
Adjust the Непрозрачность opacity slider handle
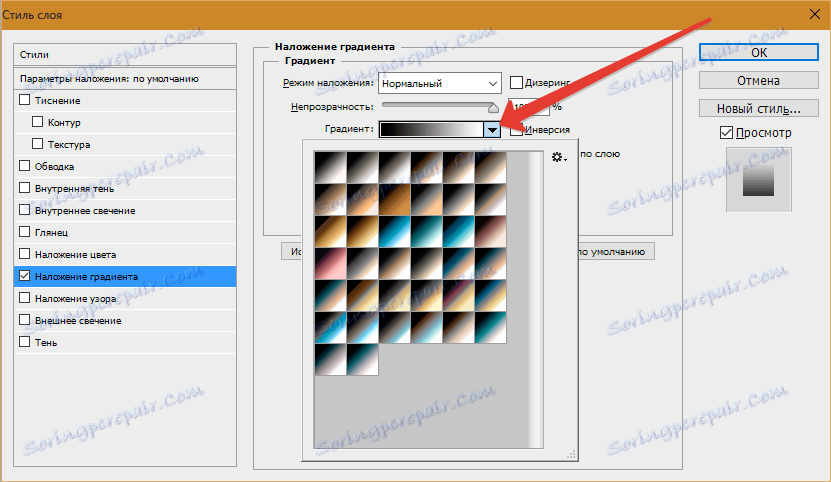point(493,108)
